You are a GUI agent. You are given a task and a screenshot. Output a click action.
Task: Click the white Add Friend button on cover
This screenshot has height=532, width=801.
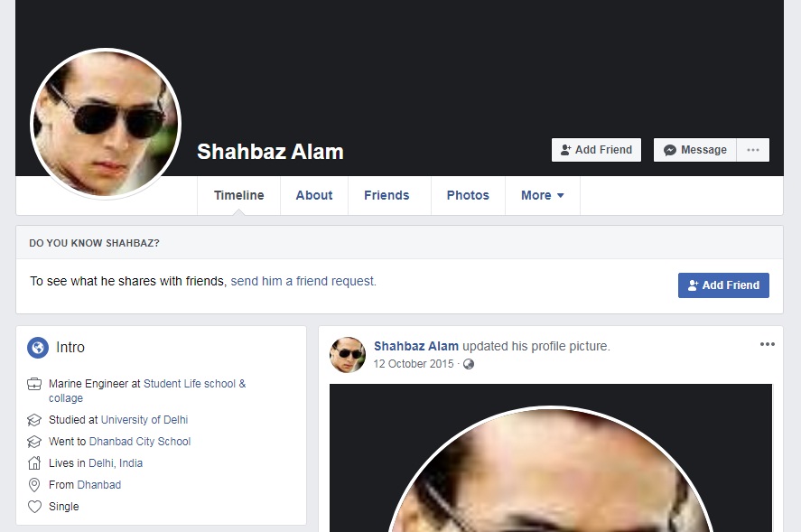click(x=596, y=150)
